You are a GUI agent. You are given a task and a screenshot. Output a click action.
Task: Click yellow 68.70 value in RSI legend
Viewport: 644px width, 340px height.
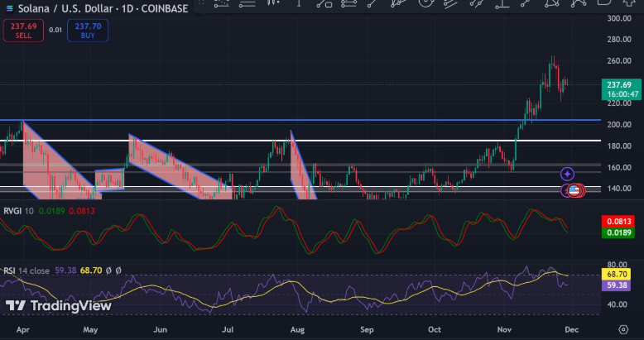click(x=91, y=271)
